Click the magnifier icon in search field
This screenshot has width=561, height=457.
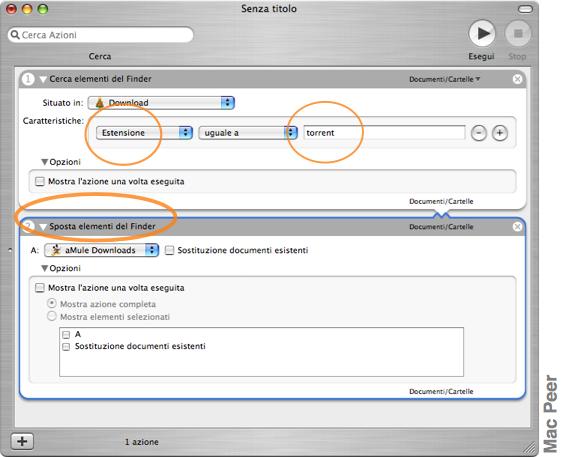coord(15,35)
